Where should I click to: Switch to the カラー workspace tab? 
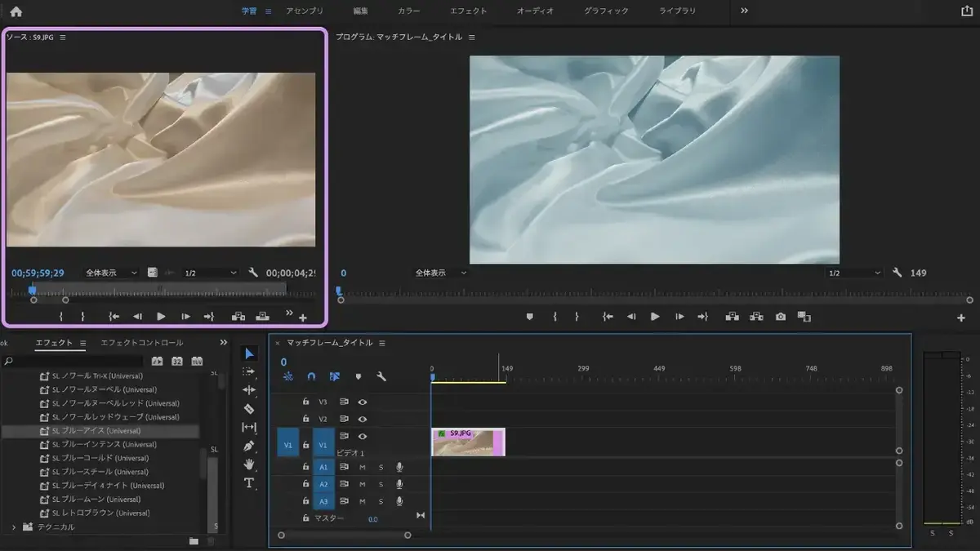[x=409, y=11]
